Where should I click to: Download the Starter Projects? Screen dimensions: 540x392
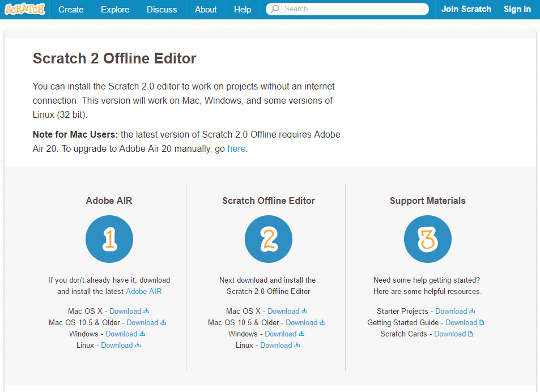click(x=451, y=311)
